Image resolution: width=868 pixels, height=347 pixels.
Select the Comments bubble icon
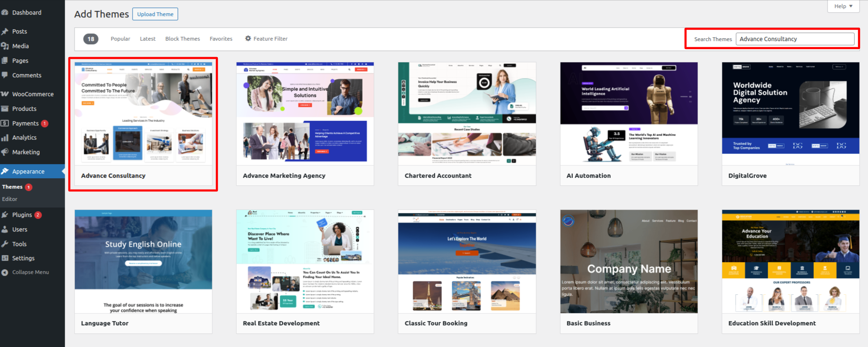pos(5,75)
